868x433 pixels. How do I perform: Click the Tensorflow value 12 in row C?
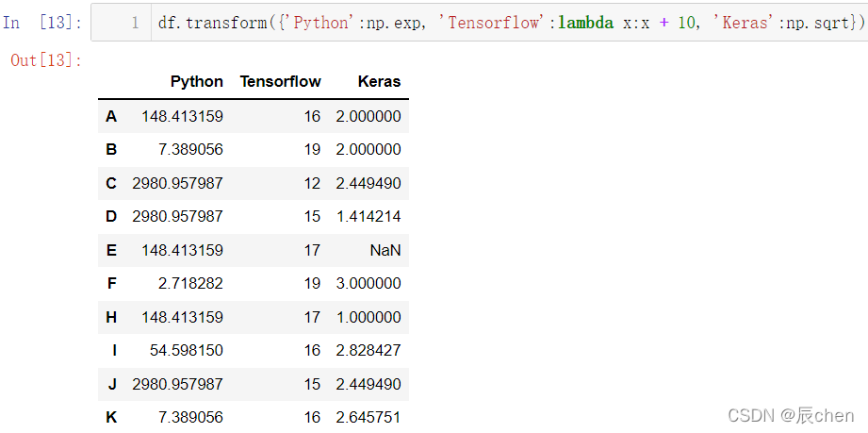tap(312, 183)
